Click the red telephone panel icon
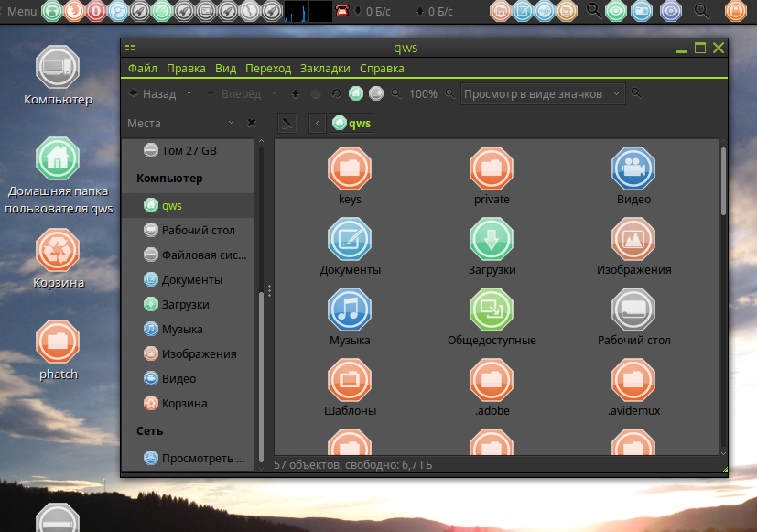The image size is (757, 532). [342, 10]
